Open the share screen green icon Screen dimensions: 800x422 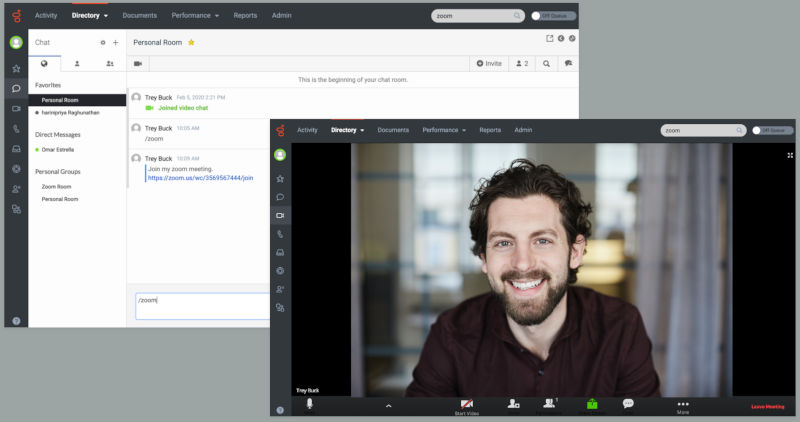point(591,404)
